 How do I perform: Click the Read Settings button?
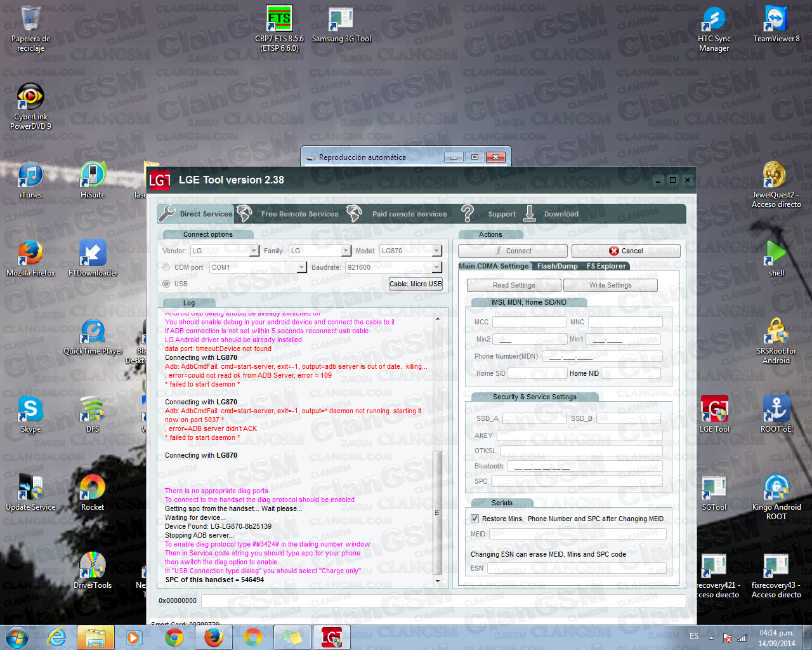pos(514,285)
